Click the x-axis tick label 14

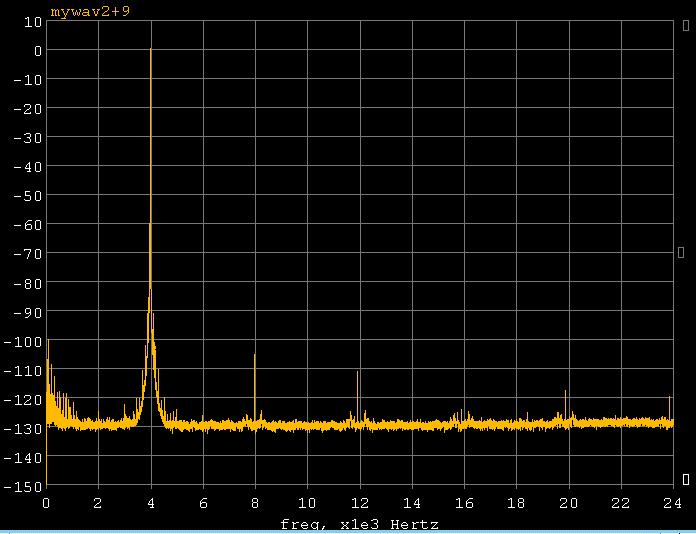(x=412, y=503)
